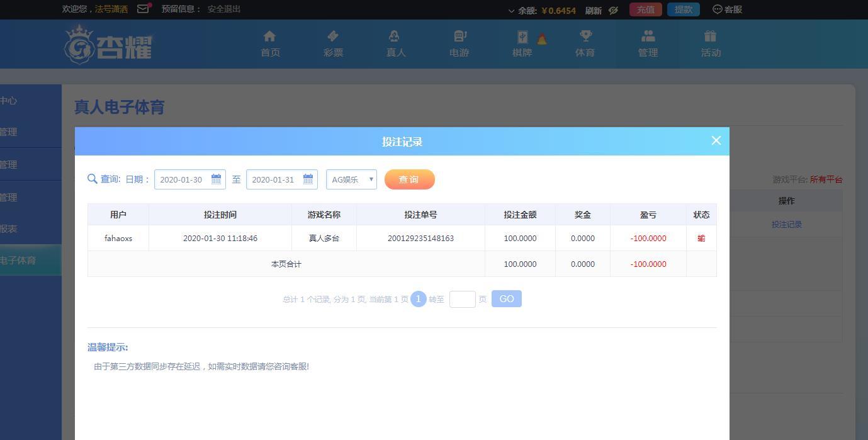Open the 棋牌 card games menu
Image resolution: width=868 pixels, height=440 pixels.
522,43
